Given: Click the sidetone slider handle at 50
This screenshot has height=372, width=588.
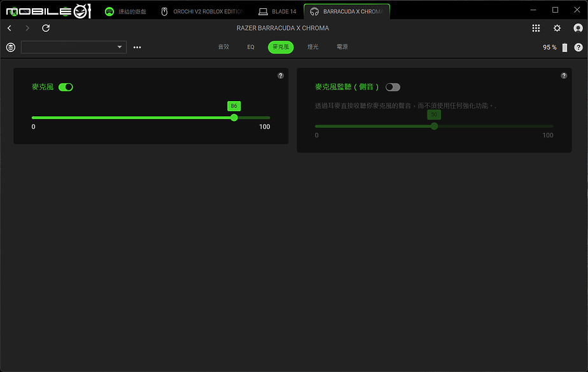Looking at the screenshot, I should tap(434, 127).
